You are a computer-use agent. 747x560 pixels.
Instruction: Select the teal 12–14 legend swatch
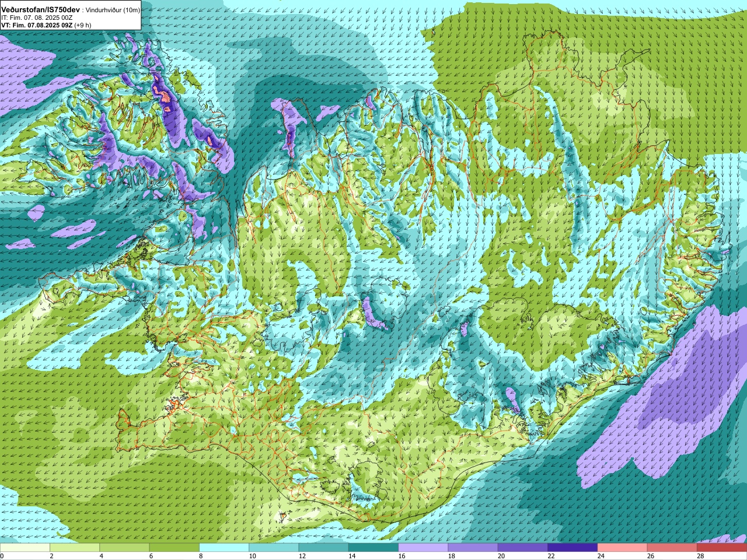[323, 548]
